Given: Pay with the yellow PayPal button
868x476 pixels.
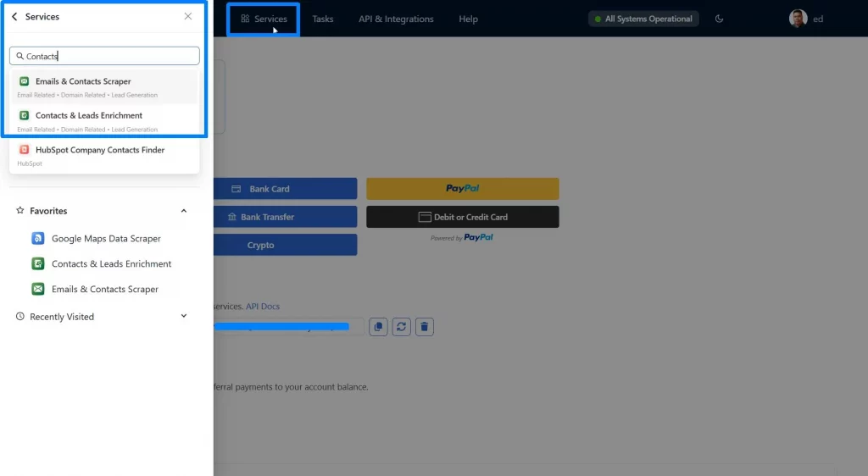Looking at the screenshot, I should [x=462, y=189].
